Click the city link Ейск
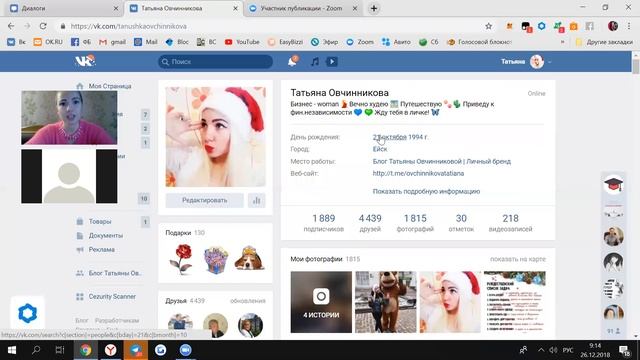Screen dimensions: 640x360 coord(380,149)
